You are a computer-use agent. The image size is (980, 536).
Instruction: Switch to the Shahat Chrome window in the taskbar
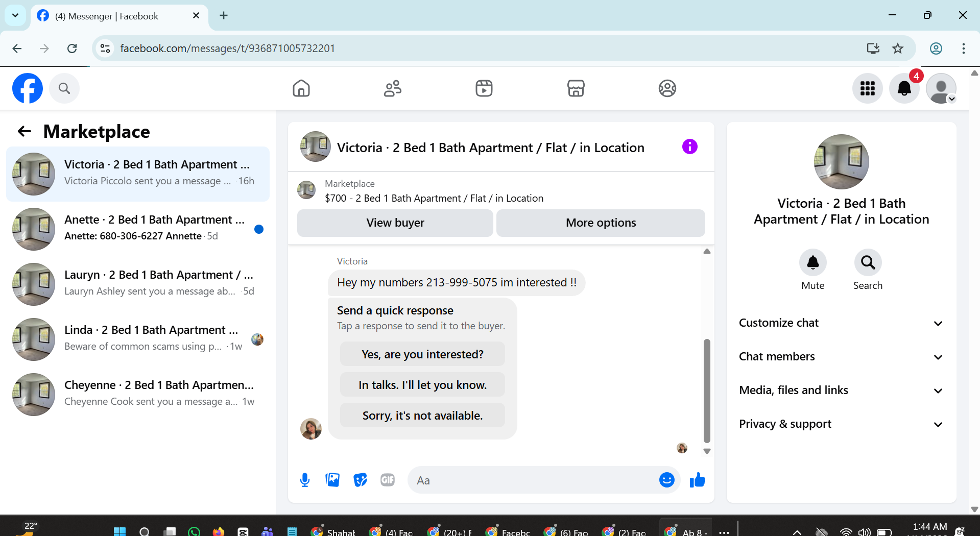click(x=333, y=531)
